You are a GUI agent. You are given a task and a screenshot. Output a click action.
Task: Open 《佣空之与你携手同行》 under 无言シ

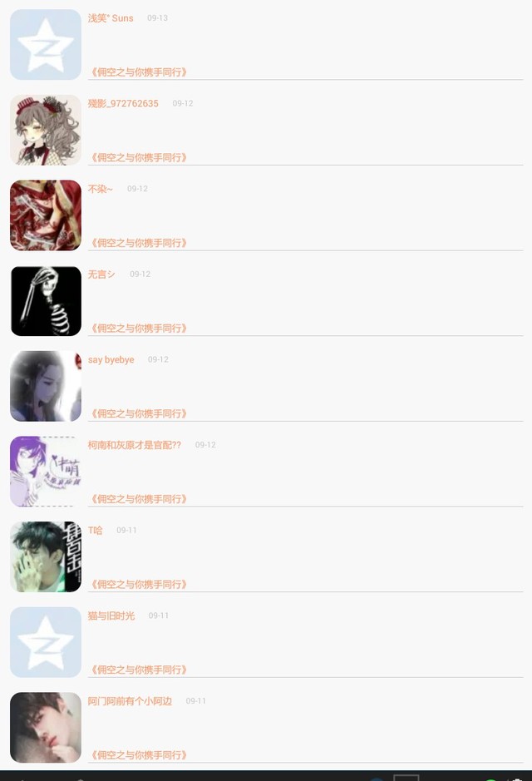(x=139, y=329)
